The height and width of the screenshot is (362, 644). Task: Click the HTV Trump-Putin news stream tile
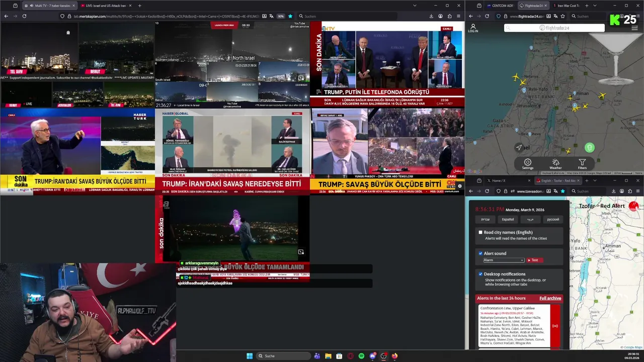[x=387, y=64]
